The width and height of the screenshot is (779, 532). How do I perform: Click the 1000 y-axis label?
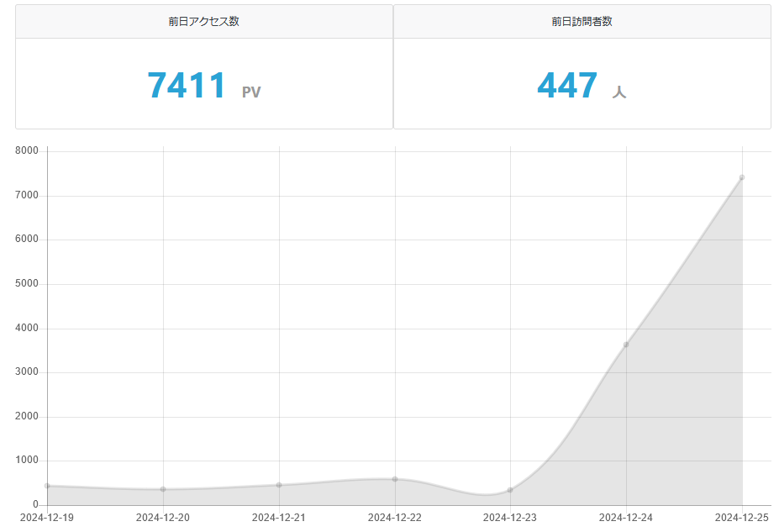click(x=27, y=460)
